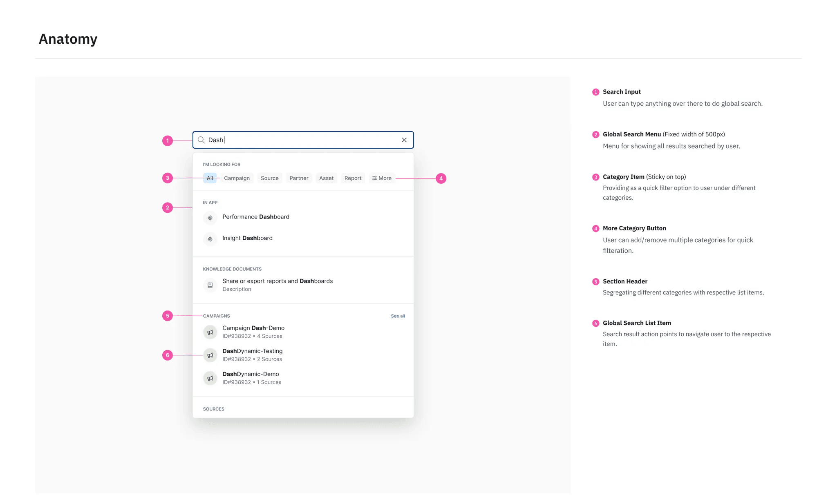Toggle the Source category filter
This screenshot has width=837, height=504.
(269, 178)
